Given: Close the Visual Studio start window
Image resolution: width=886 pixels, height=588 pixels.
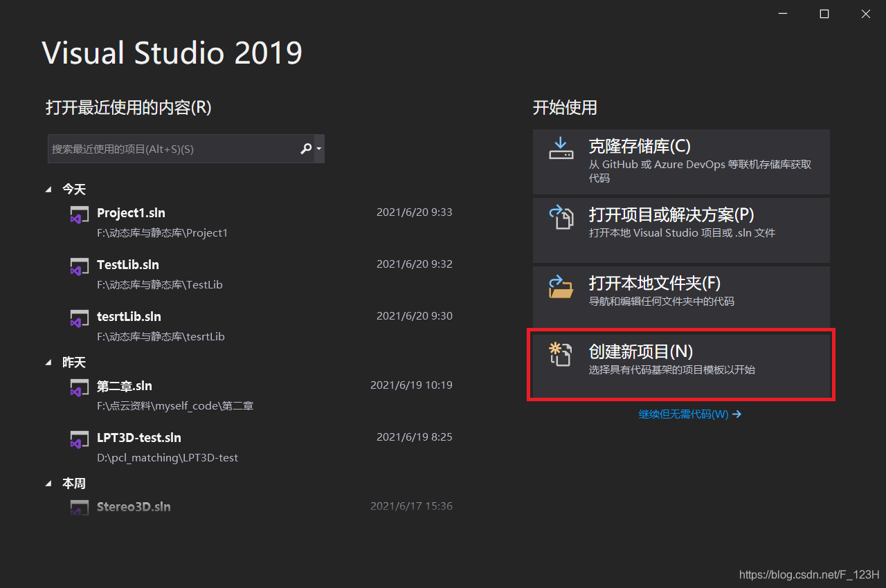Looking at the screenshot, I should (866, 14).
